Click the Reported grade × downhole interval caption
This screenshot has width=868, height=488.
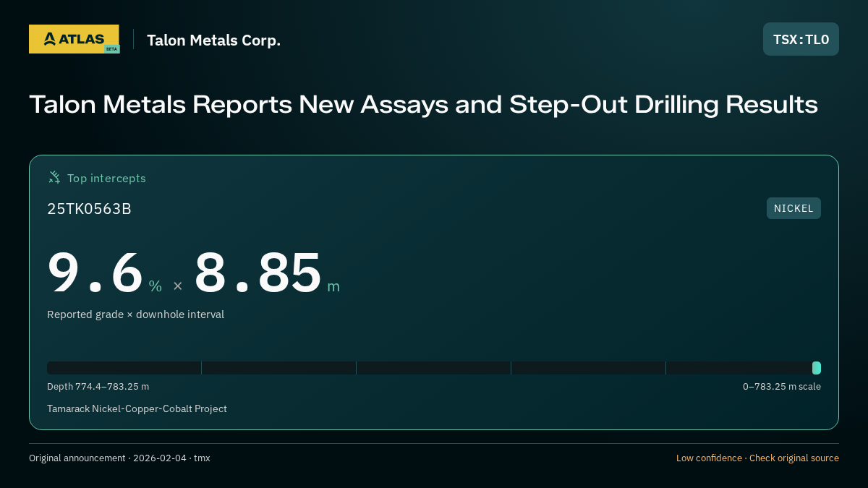pyautogui.click(x=135, y=314)
